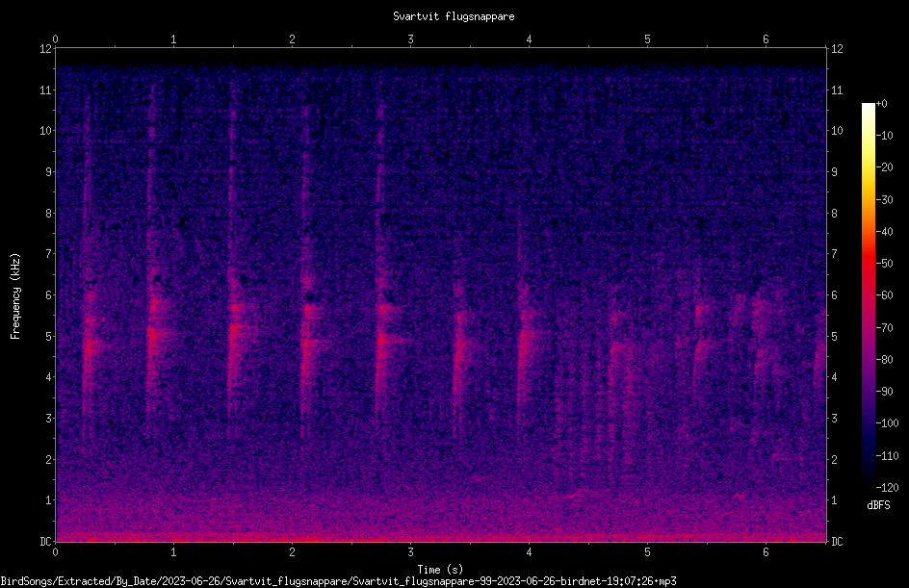Click the '+0' colorbar tick label
Viewport: 909px width, 588px height.
pos(882,104)
